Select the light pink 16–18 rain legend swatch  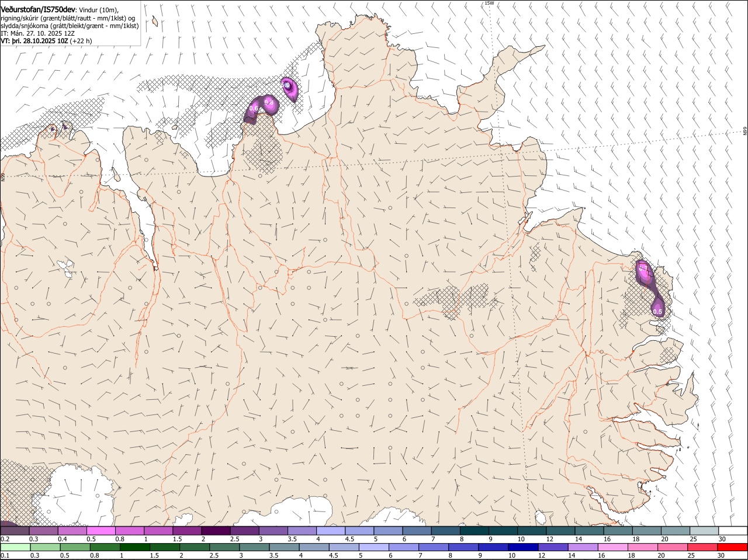pyautogui.click(x=613, y=547)
